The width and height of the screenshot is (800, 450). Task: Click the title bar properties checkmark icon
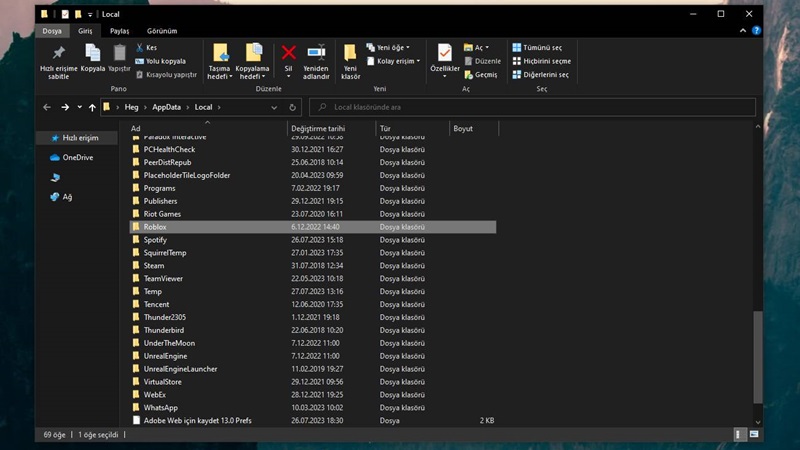[x=65, y=14]
